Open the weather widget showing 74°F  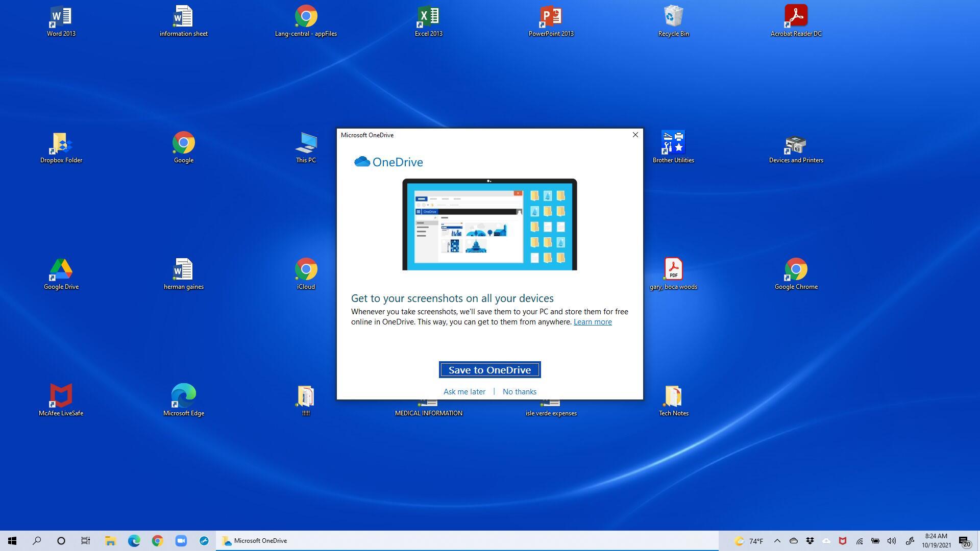coord(748,541)
